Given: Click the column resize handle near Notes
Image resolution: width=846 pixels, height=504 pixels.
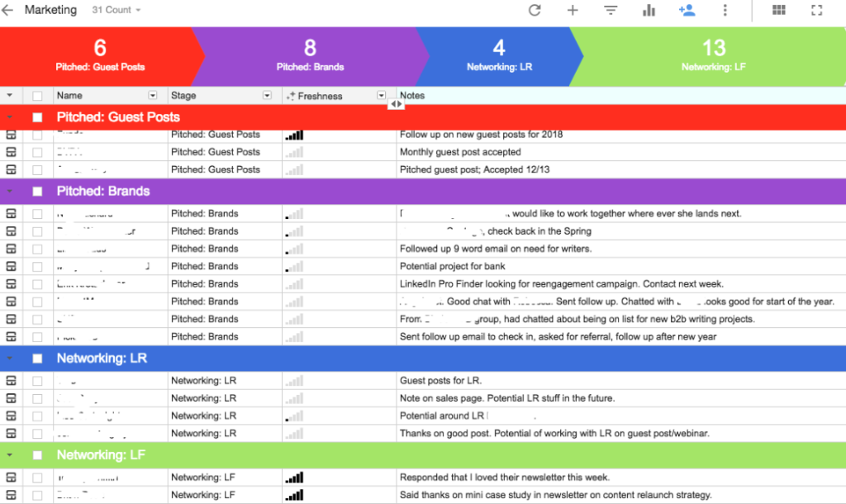Looking at the screenshot, I should coord(396,104).
